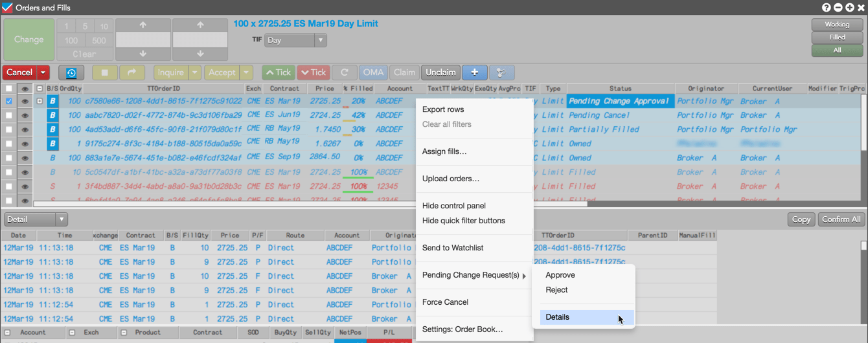Collapse all rows using header minus box
868x343 pixels.
(40, 89)
